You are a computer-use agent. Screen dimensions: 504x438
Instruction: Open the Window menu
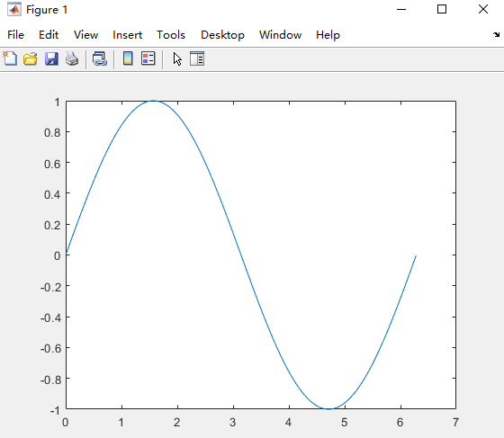point(280,35)
